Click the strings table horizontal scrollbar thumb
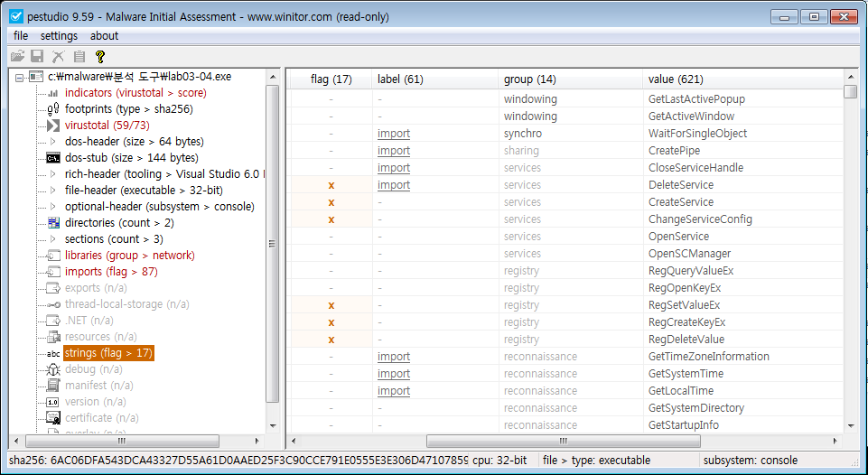Image resolution: width=868 pixels, height=475 pixels. pyautogui.click(x=563, y=442)
